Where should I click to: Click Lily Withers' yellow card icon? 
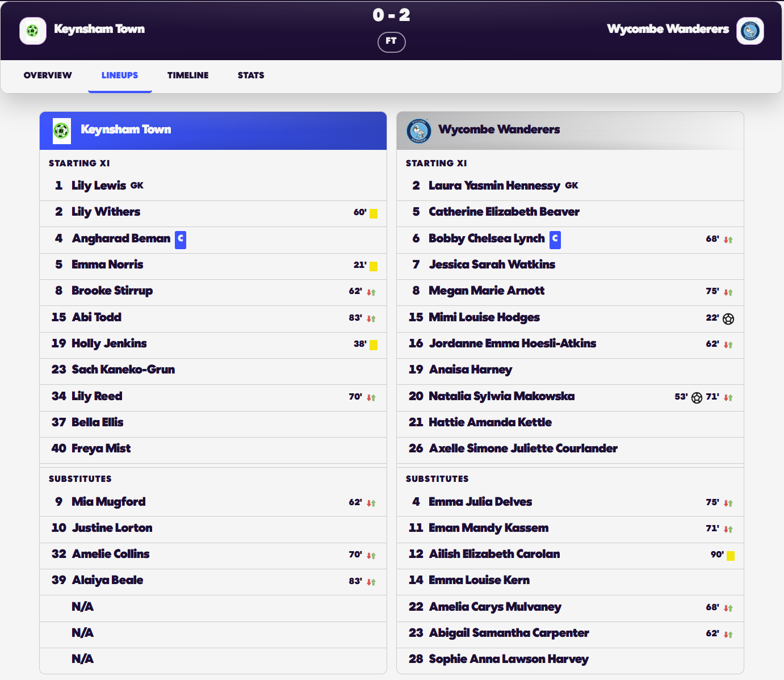[x=374, y=213]
